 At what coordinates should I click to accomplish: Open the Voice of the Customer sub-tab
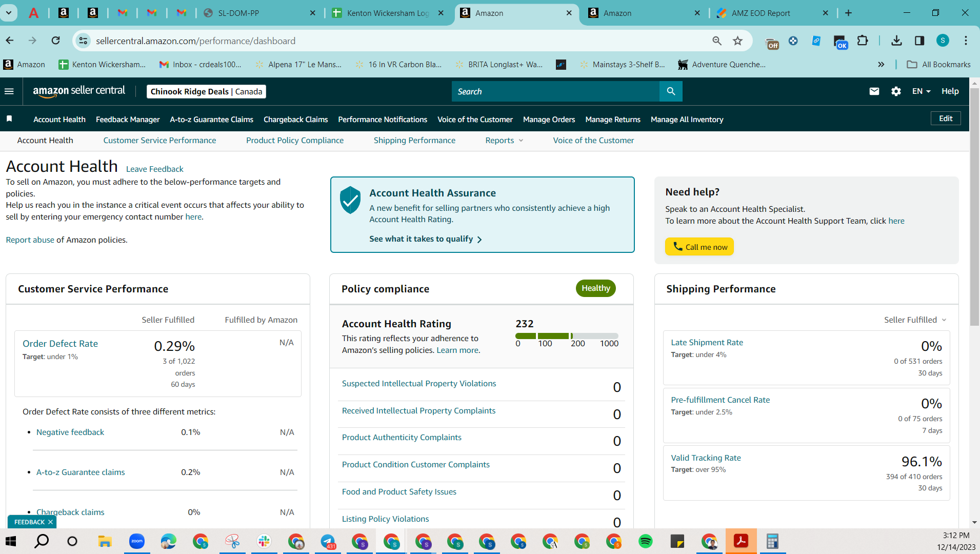(593, 140)
